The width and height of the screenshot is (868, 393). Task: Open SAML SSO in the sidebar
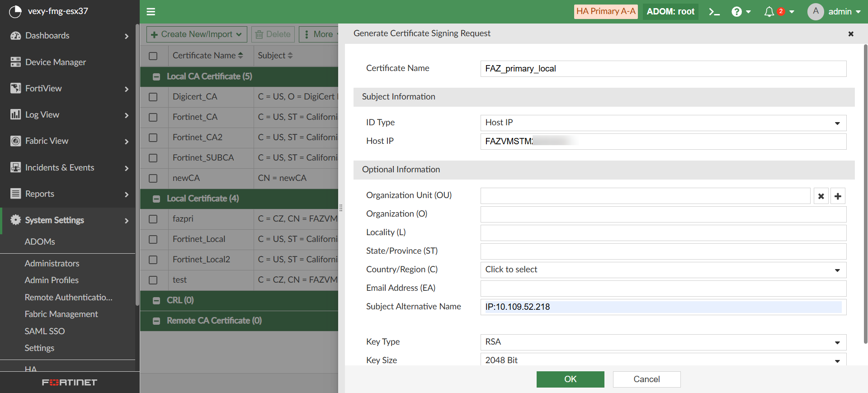tap(45, 331)
